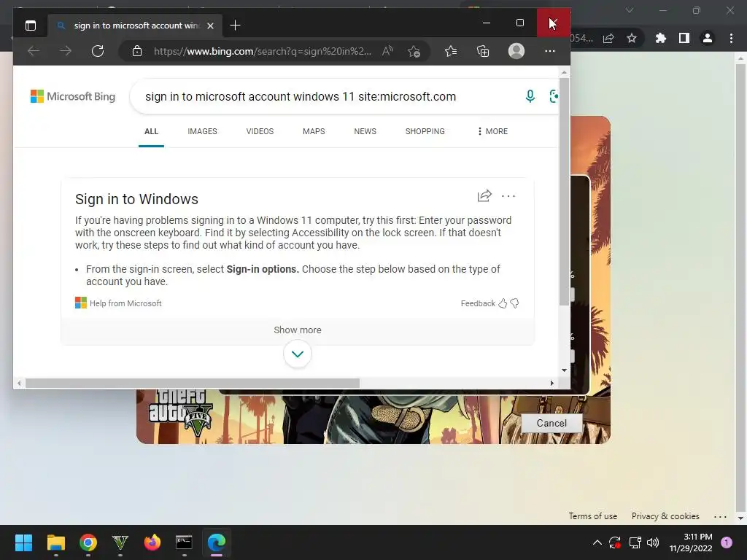Expand the MORE search categories menu

(492, 131)
